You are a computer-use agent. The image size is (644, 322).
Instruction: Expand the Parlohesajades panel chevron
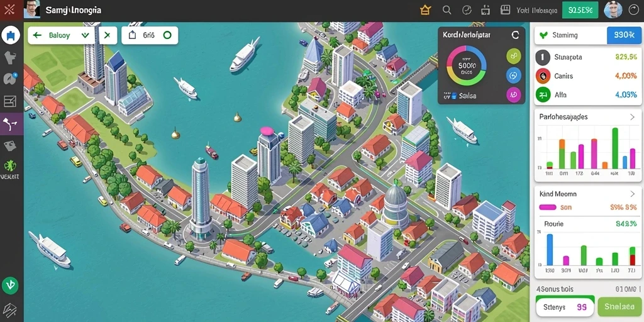[632, 117]
